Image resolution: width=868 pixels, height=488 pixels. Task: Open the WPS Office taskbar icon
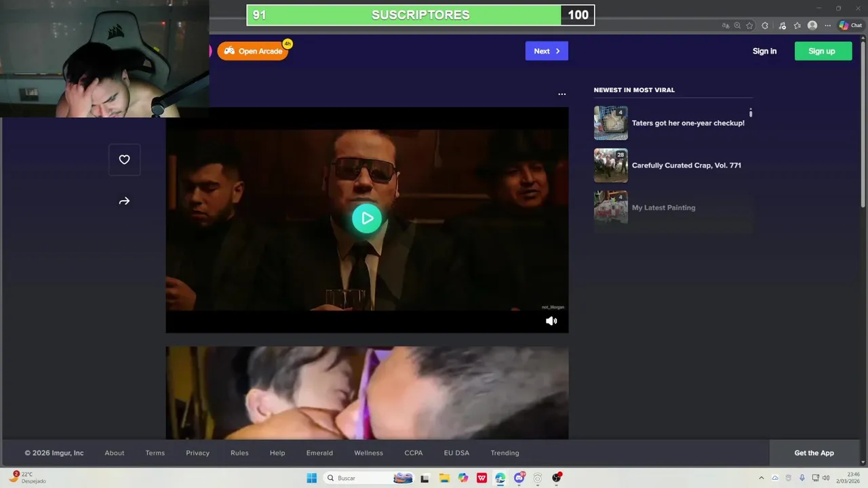[481, 478]
